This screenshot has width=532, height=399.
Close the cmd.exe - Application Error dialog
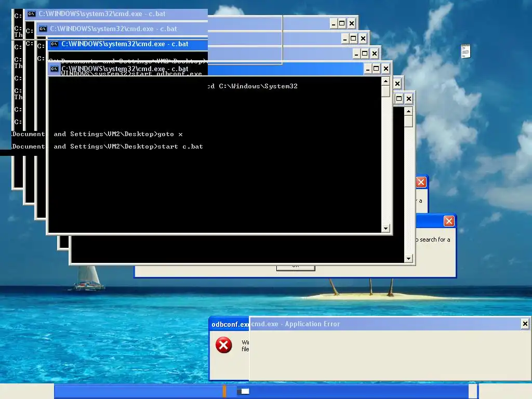click(525, 324)
